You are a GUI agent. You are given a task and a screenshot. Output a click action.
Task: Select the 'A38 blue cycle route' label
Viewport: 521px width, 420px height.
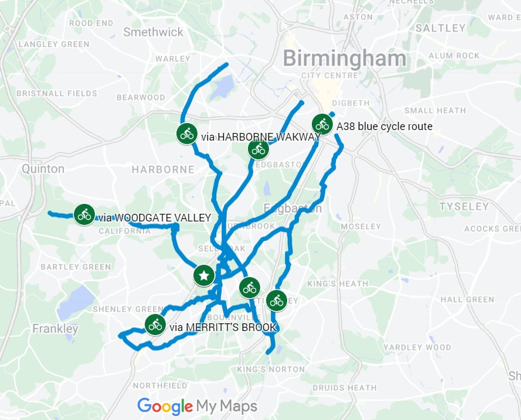pos(384,127)
